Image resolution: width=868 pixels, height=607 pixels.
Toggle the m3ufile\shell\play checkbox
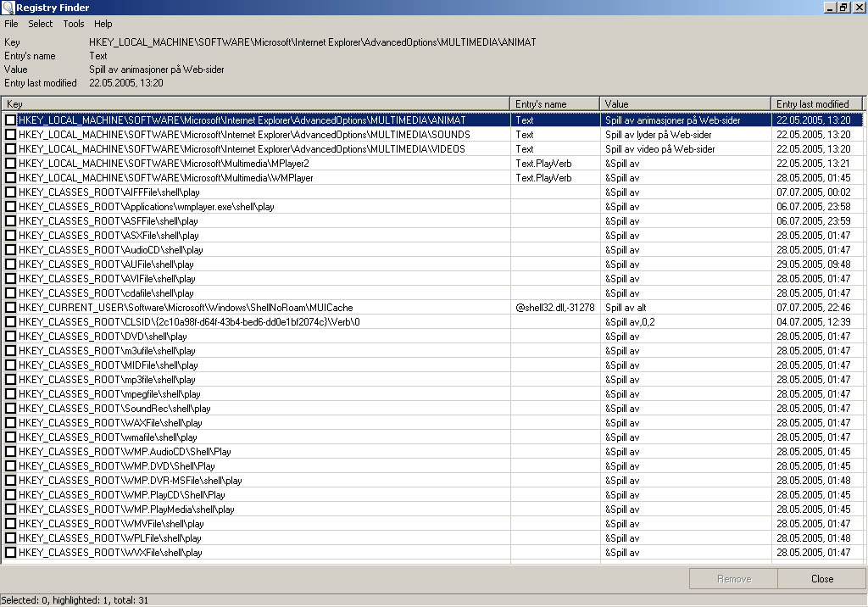(x=10, y=351)
